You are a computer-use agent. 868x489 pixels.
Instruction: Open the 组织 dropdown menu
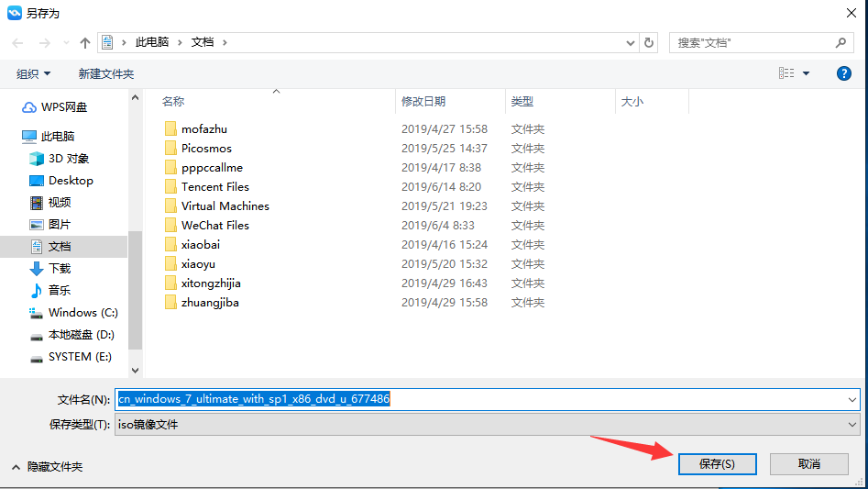34,73
